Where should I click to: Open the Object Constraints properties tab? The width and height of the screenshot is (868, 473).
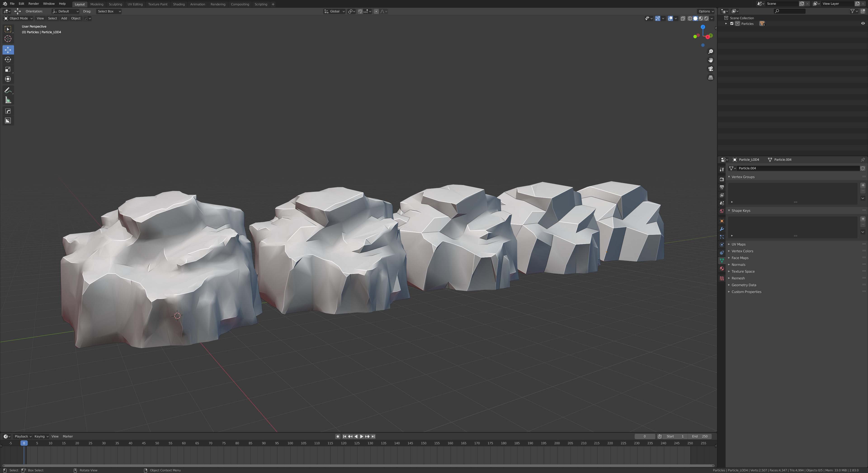click(x=722, y=253)
